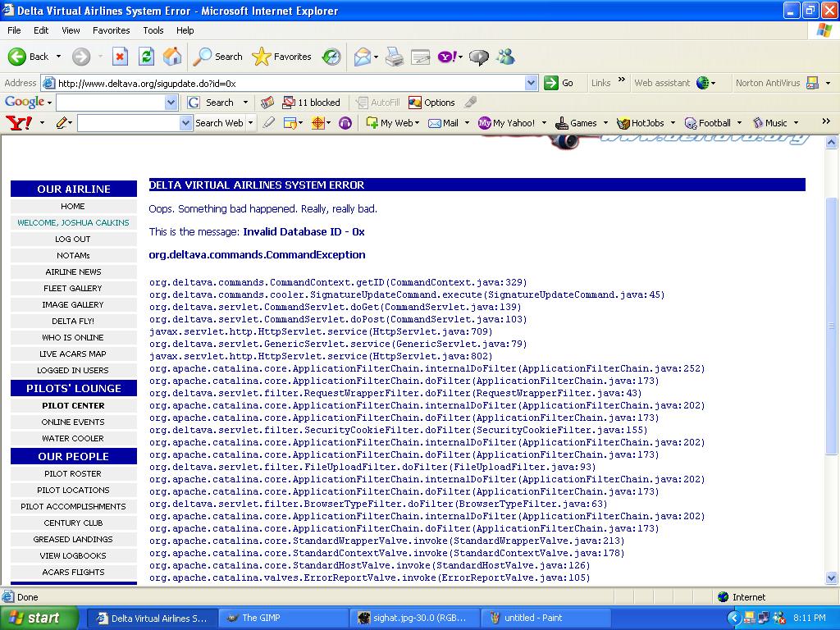Expand the Music dropdown in Yahoo toolbar

[796, 123]
